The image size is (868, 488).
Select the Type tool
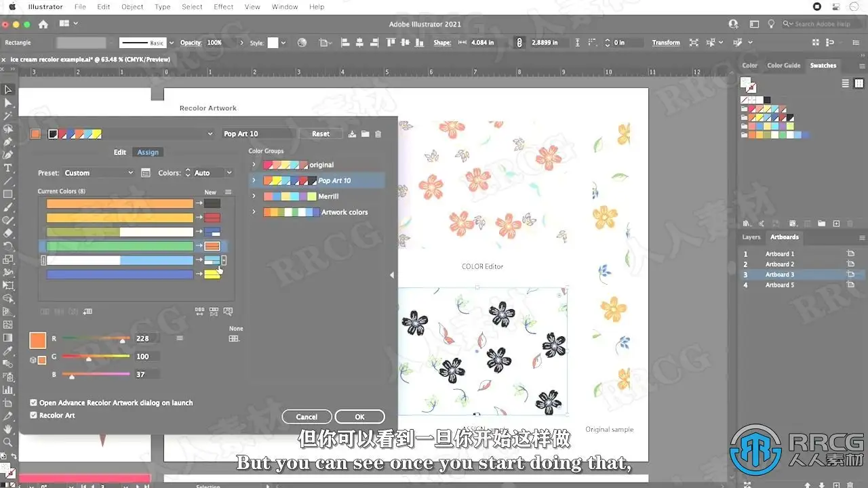pyautogui.click(x=8, y=168)
